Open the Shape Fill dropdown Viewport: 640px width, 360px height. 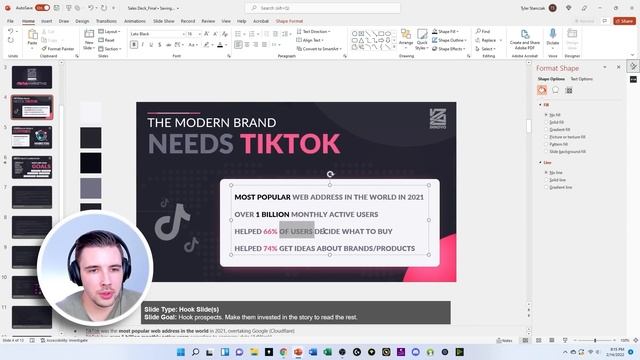pyautogui.click(x=445, y=31)
